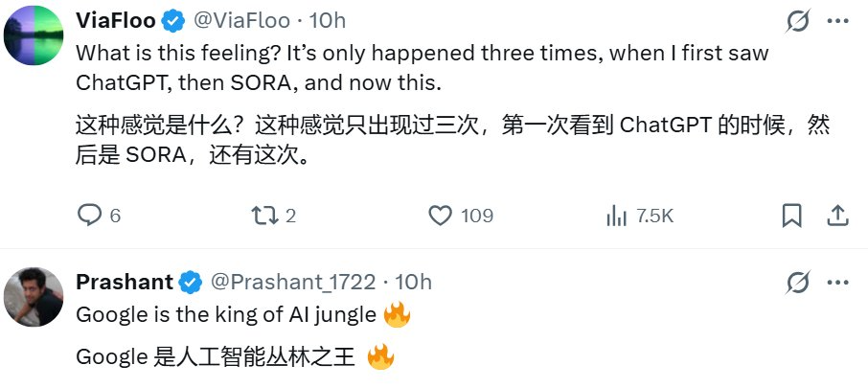The image size is (868, 388).
Task: Expand the three-dot menu on Prashant's reply
Action: [x=836, y=282]
